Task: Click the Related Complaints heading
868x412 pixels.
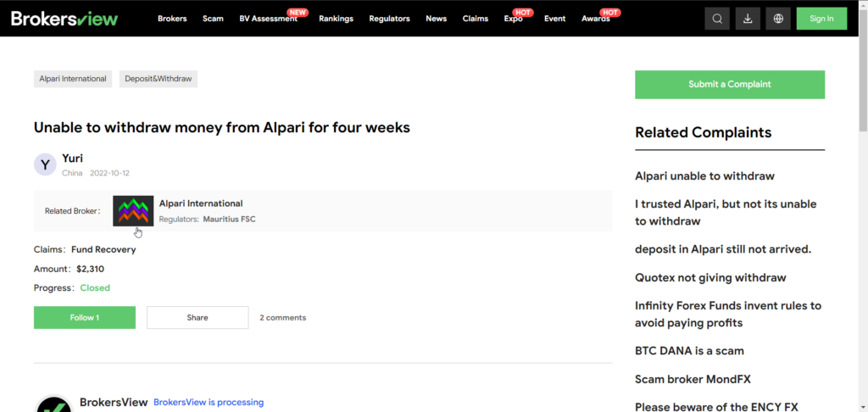Action: tap(703, 132)
